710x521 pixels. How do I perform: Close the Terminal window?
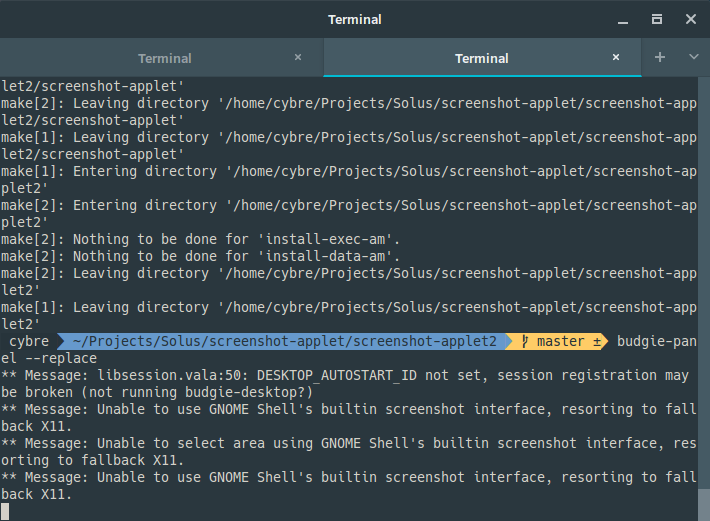pyautogui.click(x=691, y=19)
